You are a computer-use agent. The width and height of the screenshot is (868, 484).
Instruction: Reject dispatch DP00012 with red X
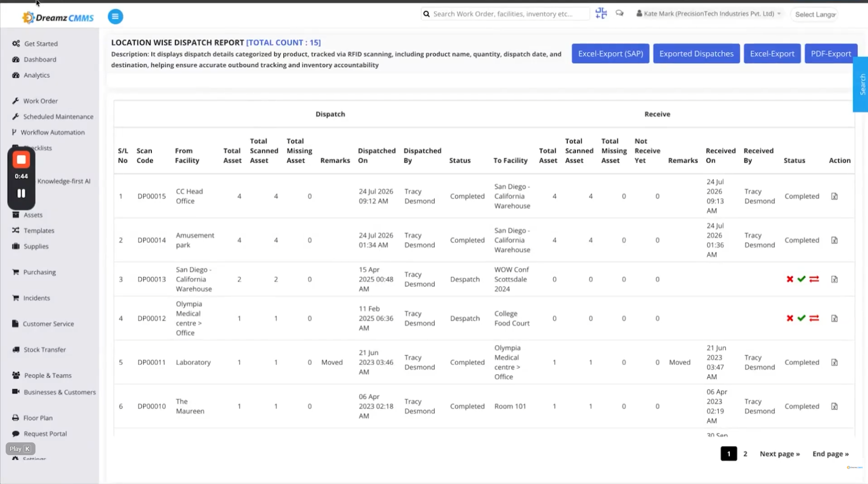790,318
